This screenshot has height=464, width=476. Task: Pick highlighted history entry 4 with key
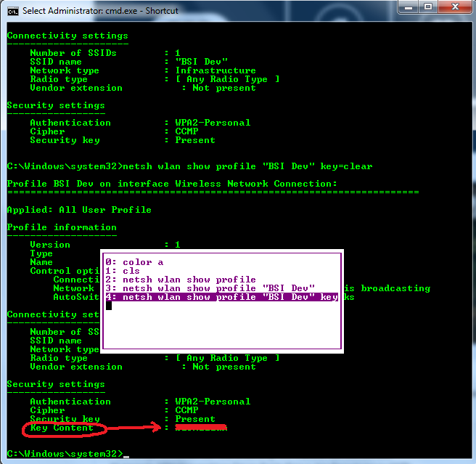point(221,297)
